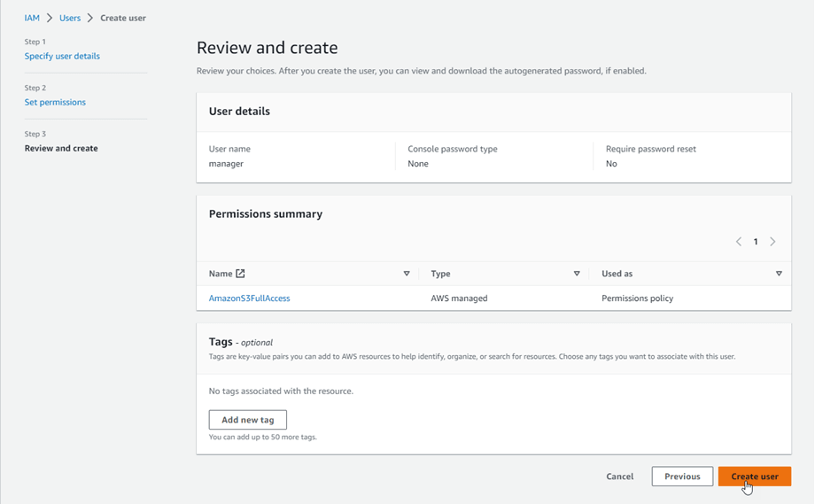Open the IAM breadcrumb link
The width and height of the screenshot is (815, 504).
pos(32,18)
